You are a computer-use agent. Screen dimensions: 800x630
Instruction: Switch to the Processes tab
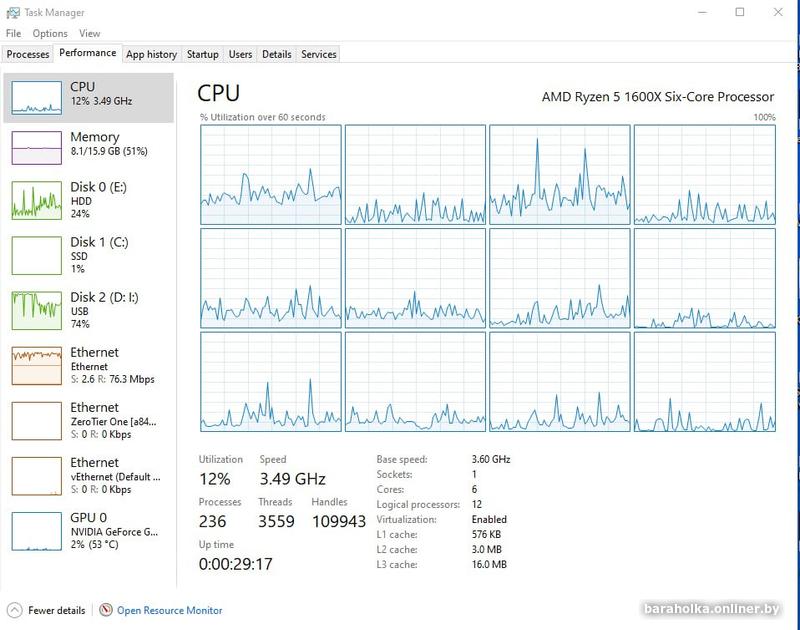pos(28,54)
